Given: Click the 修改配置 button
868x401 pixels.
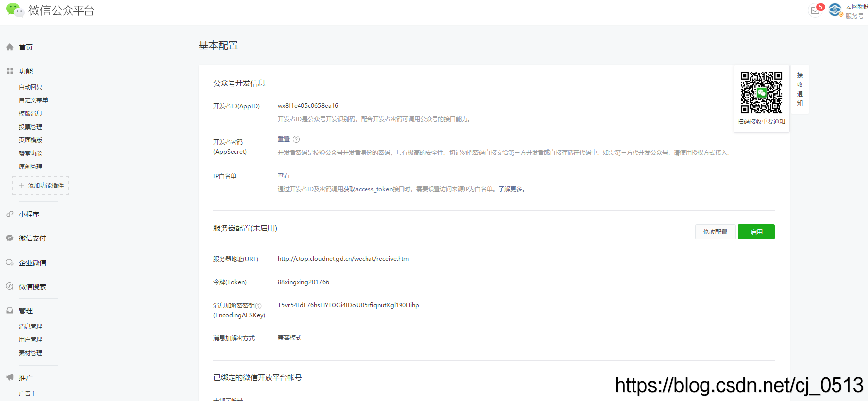Looking at the screenshot, I should [715, 232].
